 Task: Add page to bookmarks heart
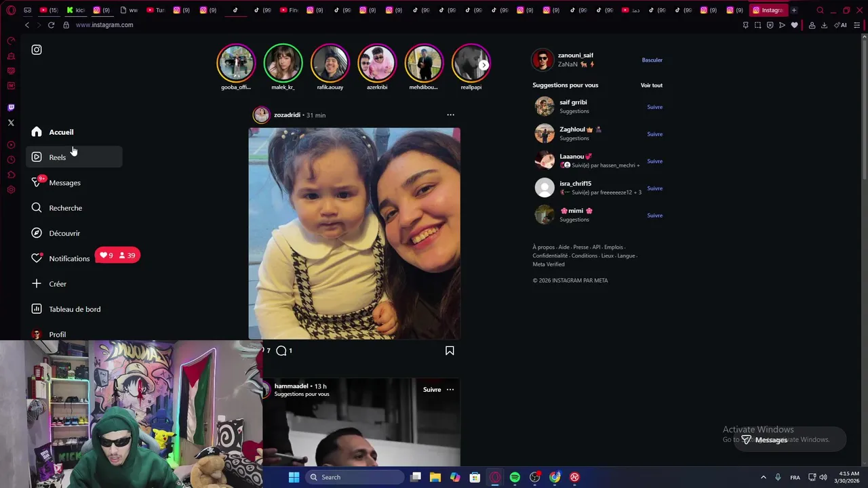click(794, 25)
